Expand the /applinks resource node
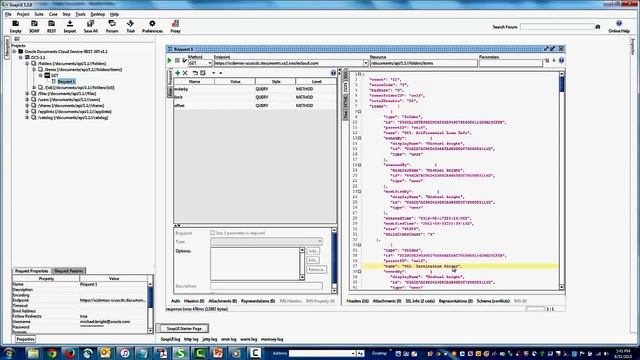The image size is (640, 360). click(x=27, y=111)
